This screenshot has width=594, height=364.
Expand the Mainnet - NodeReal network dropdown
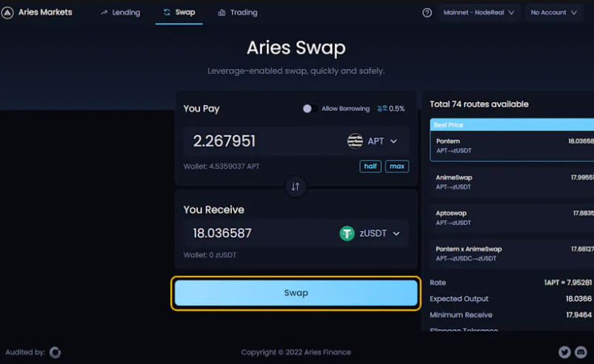tap(479, 13)
